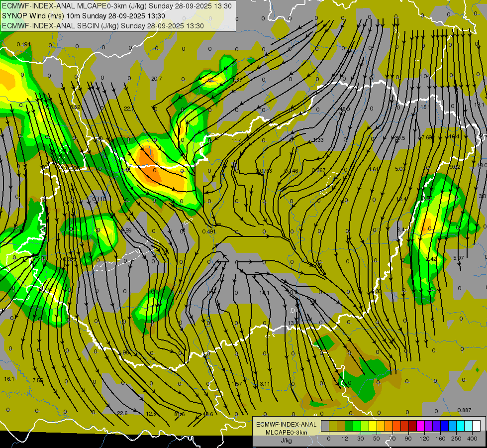The image size is (487, 448).
Task: Click the map value 0.491
Action: tap(209, 231)
